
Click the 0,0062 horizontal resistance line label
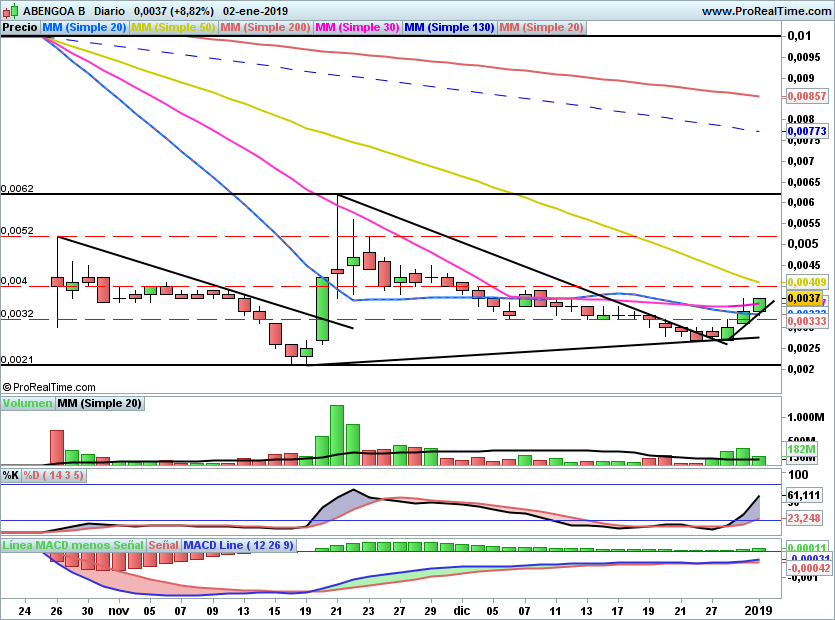(17, 189)
